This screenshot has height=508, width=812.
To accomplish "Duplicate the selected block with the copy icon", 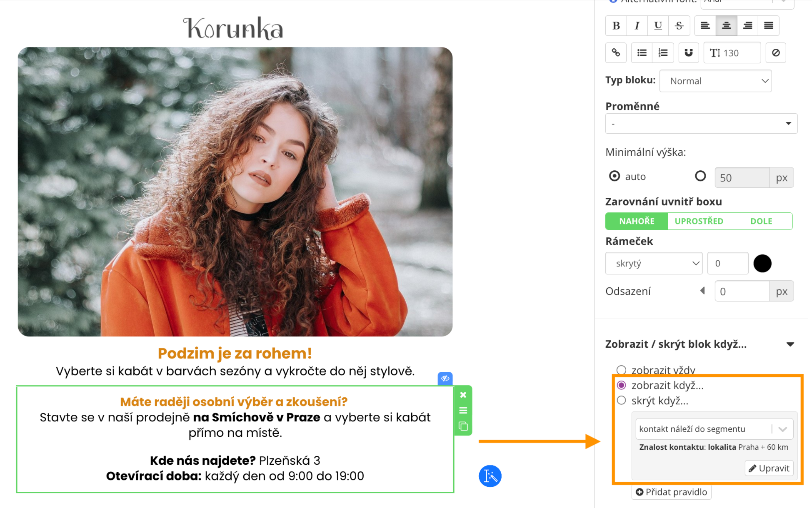I will coord(463,426).
